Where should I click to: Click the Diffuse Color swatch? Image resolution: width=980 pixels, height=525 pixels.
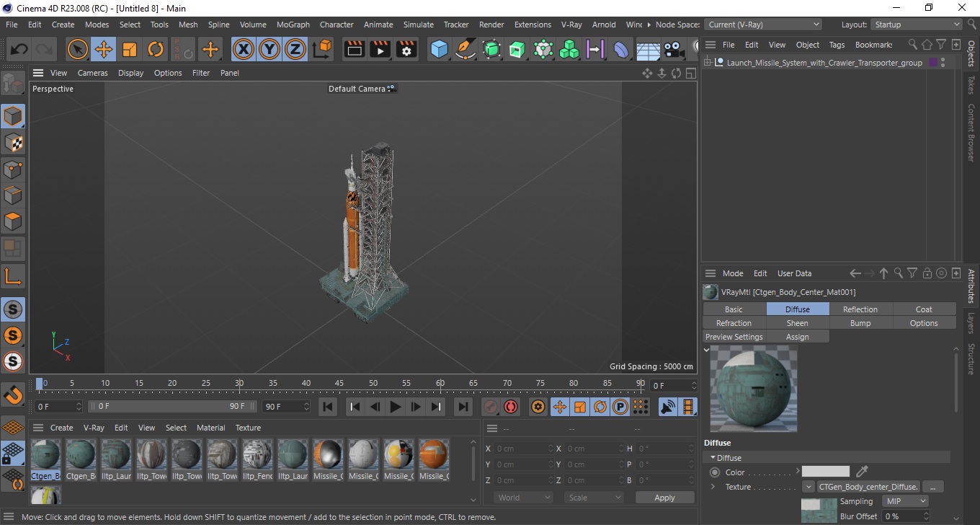[x=826, y=472]
